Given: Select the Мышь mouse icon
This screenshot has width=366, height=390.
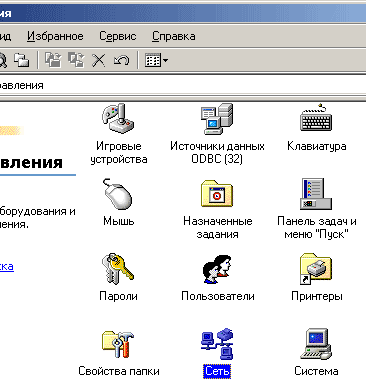Looking at the screenshot, I should pyautogui.click(x=118, y=194).
